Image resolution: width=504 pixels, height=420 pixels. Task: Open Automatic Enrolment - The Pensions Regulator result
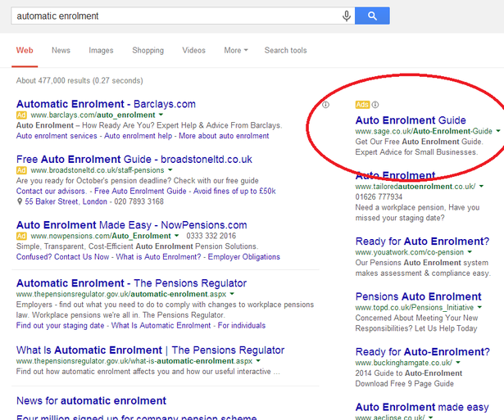tap(131, 283)
